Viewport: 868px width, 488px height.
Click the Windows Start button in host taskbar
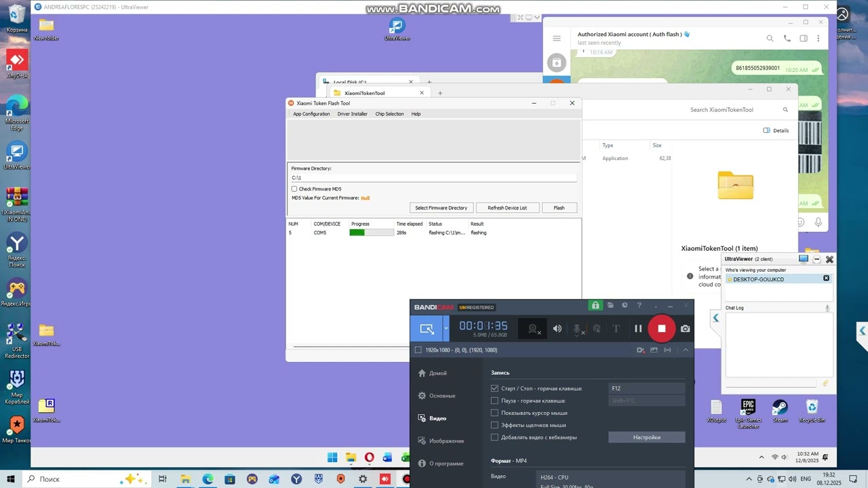[x=12, y=479]
